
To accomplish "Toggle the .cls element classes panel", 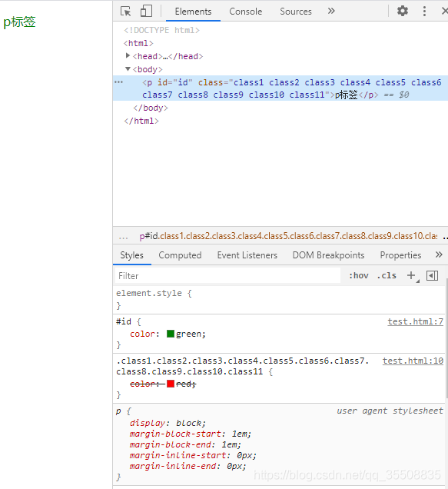I will click(x=387, y=276).
